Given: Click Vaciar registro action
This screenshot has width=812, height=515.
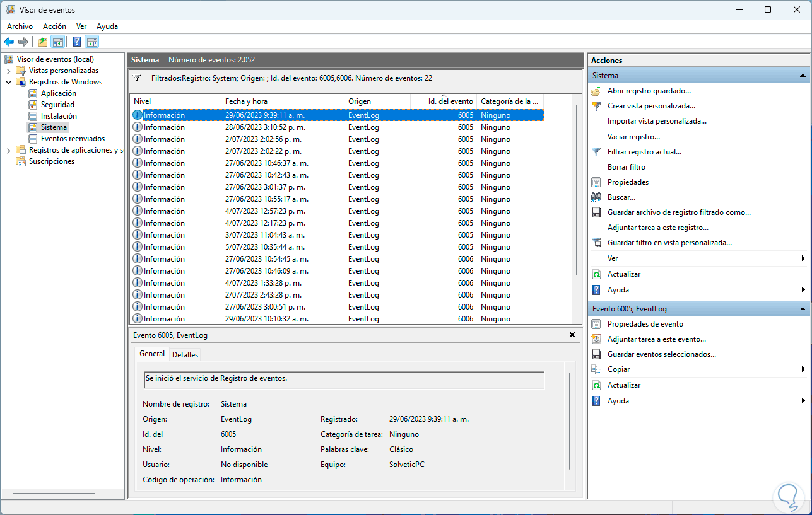Looking at the screenshot, I should point(633,137).
